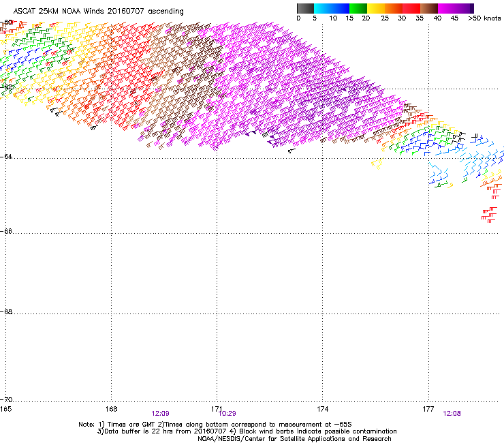This screenshot has height=443, width=504.
Task: Pick the brown 35-40 knots legend color
Action: 429,8
